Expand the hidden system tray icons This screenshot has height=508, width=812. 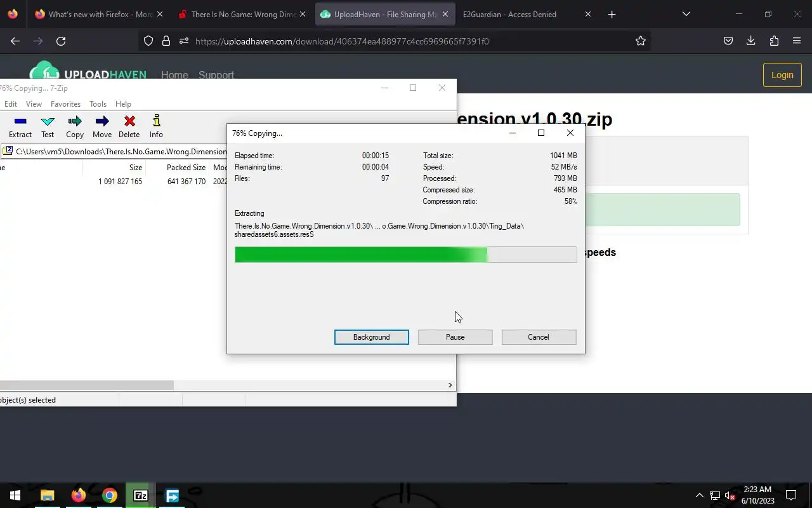click(700, 495)
